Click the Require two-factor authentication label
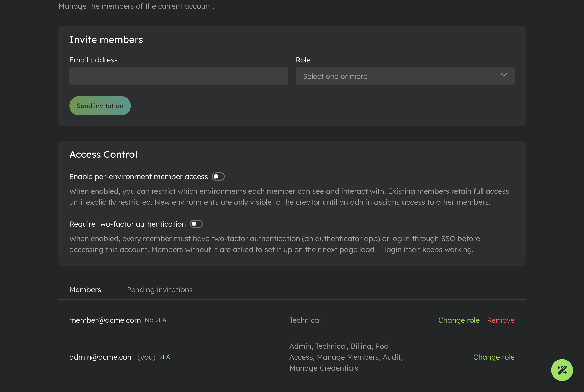This screenshot has height=392, width=584. 128,224
